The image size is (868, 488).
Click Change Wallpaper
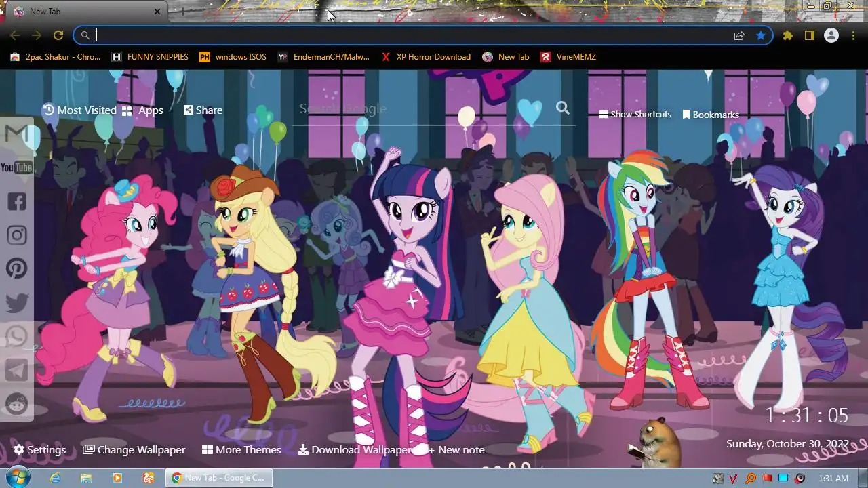134,450
